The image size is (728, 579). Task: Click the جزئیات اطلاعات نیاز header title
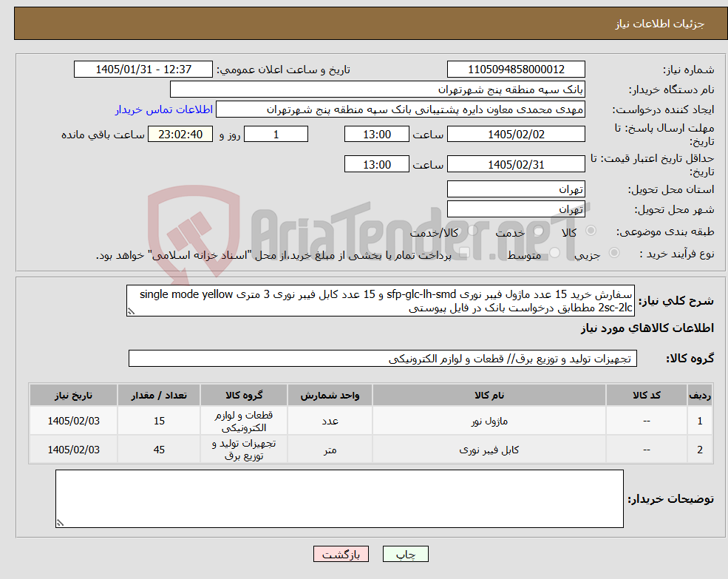point(660,24)
